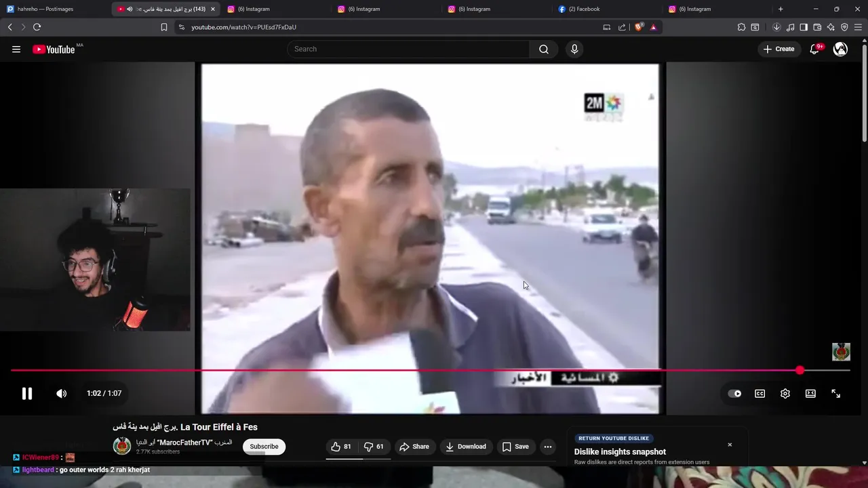Image resolution: width=868 pixels, height=488 pixels.
Task: Open more actions three-dot menu
Action: [x=548, y=447]
